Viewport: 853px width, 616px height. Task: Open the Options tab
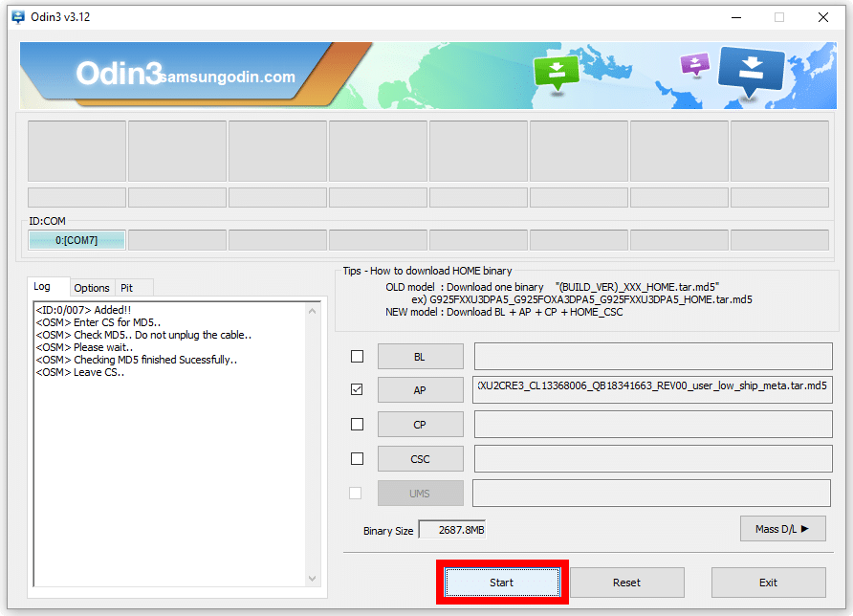[x=92, y=288]
